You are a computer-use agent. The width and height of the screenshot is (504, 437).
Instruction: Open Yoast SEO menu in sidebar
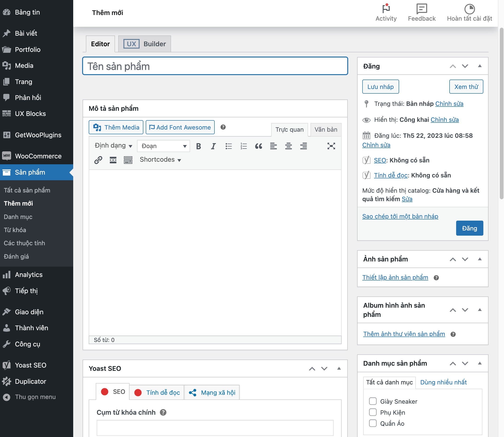tap(37, 365)
